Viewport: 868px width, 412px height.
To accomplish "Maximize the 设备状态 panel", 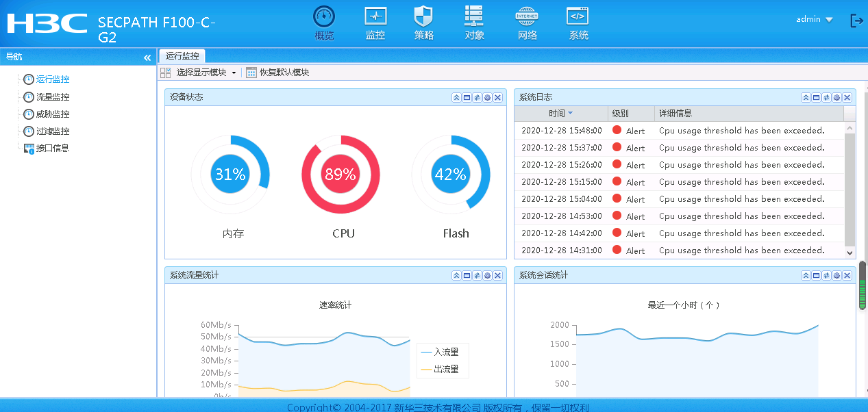I will [x=467, y=98].
